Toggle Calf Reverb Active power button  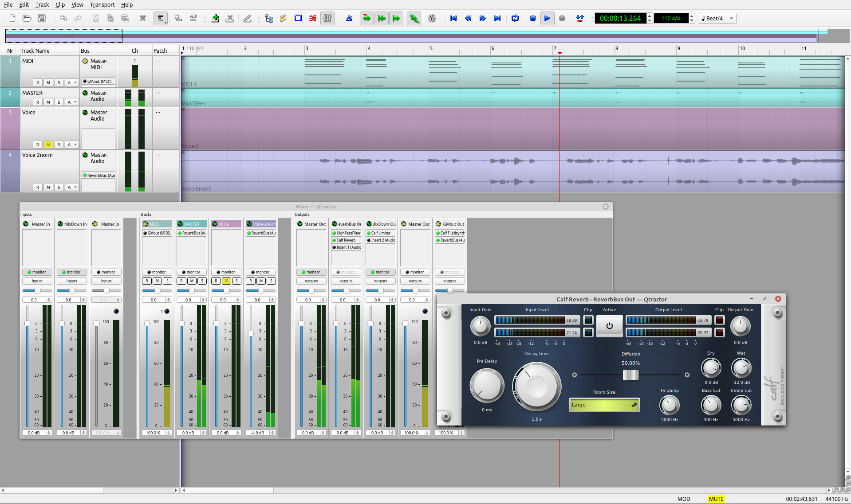coord(610,326)
